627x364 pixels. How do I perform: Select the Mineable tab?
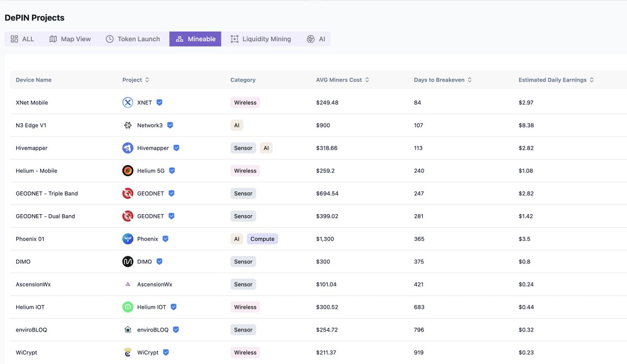195,39
